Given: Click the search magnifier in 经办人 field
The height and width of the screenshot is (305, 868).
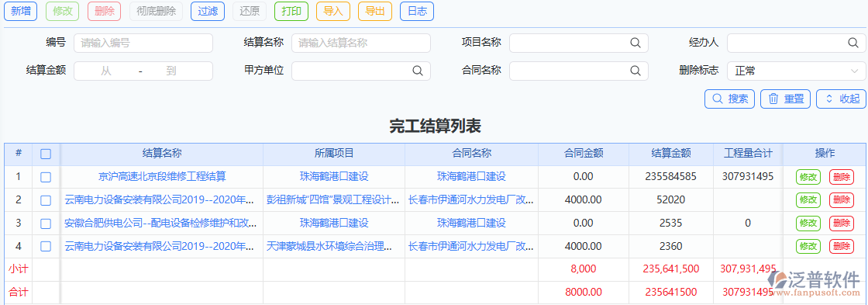Looking at the screenshot, I should click(853, 43).
